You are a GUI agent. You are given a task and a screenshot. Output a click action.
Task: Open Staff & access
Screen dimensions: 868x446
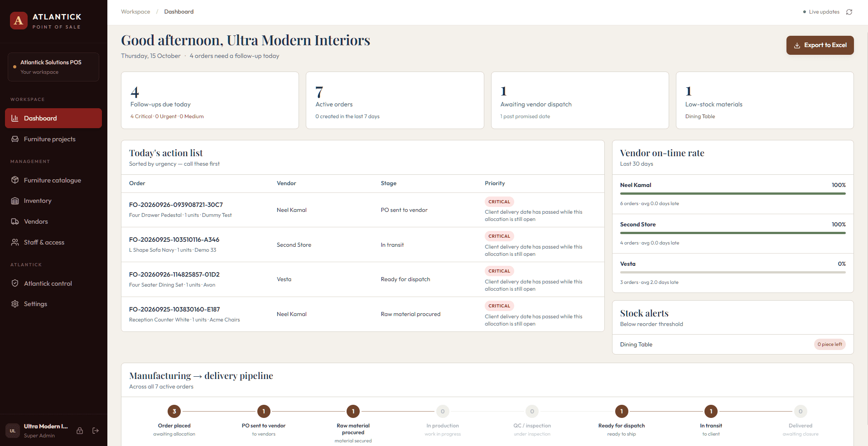pos(53,242)
